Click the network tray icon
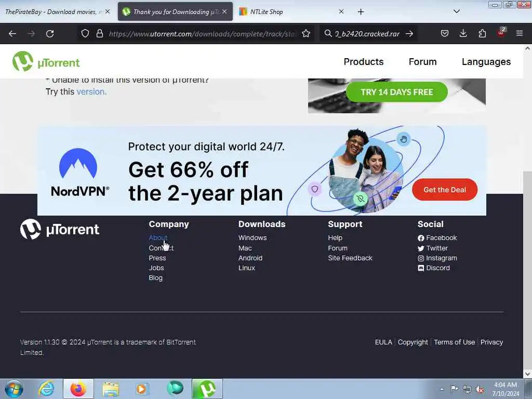532x399 pixels. pos(467,389)
